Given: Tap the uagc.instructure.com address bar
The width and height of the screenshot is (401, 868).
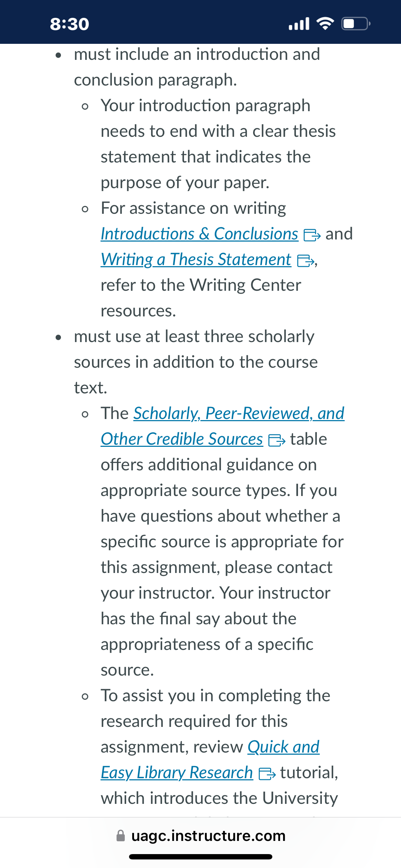Looking at the screenshot, I should (x=201, y=836).
